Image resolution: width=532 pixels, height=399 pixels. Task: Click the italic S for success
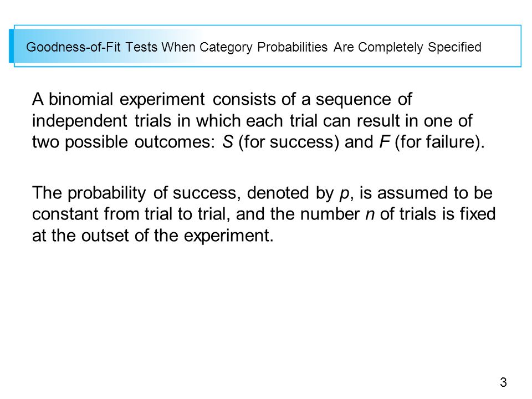[x=228, y=142]
